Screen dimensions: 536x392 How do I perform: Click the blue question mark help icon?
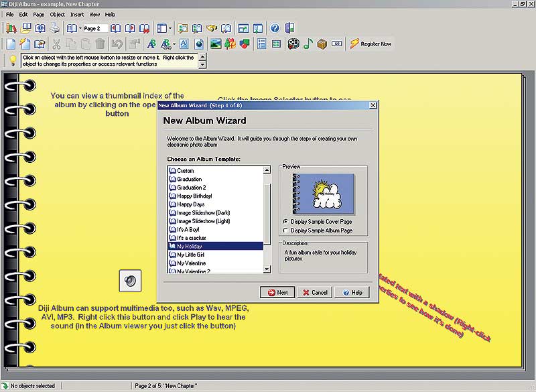tap(275, 28)
